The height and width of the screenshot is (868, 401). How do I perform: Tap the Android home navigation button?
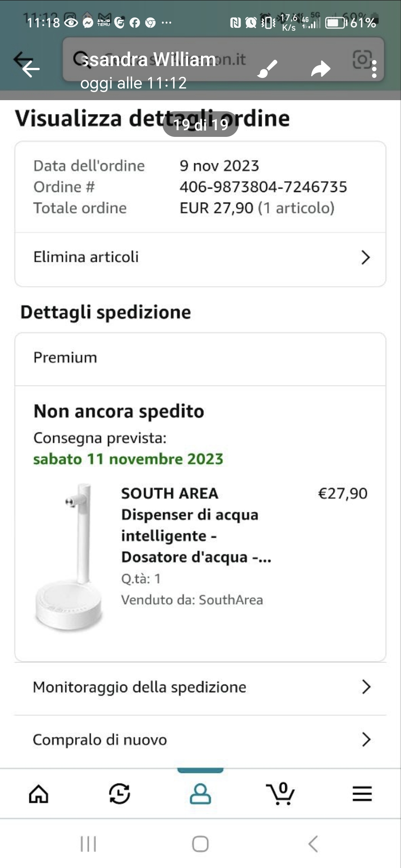(200, 844)
